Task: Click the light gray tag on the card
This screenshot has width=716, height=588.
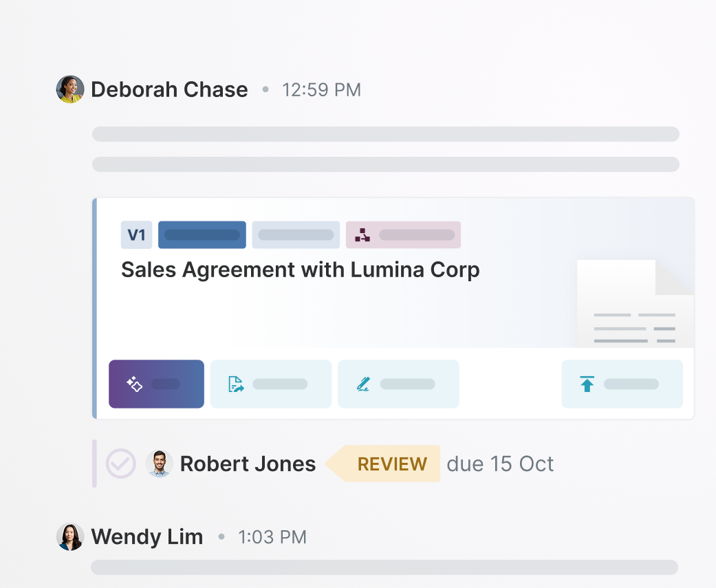Action: (296, 235)
